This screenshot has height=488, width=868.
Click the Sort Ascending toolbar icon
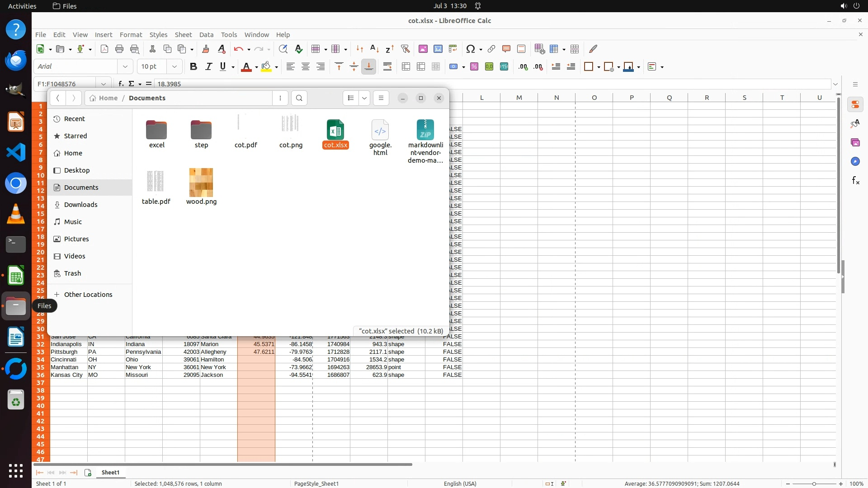tap(374, 49)
